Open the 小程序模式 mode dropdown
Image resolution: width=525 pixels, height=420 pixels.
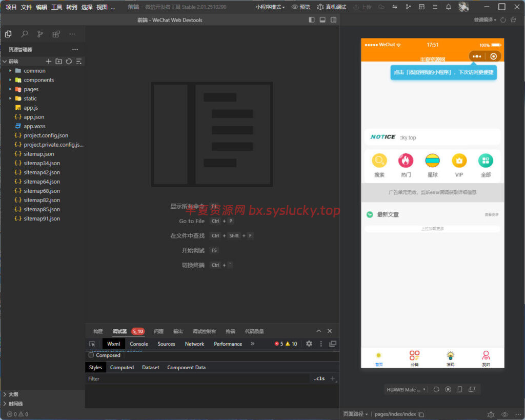tap(270, 7)
